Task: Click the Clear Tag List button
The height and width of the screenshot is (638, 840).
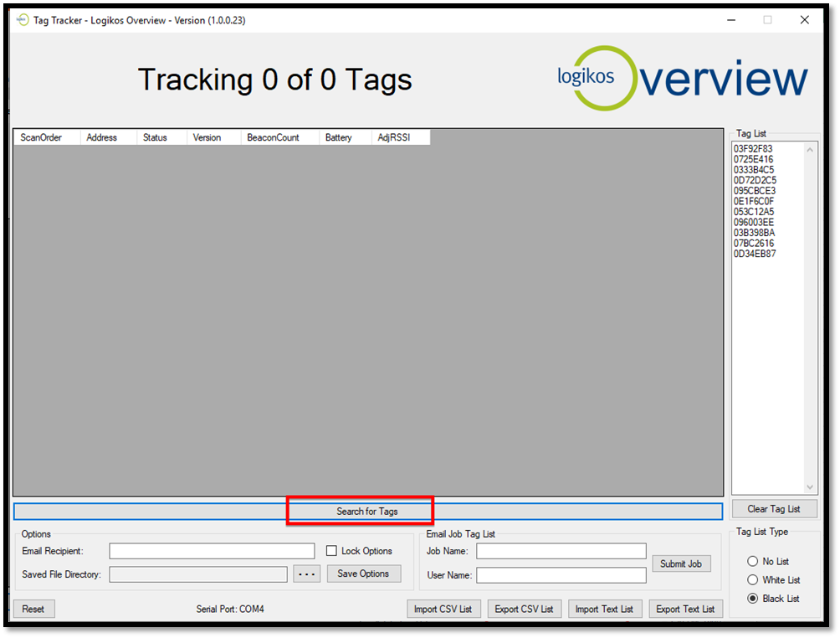Action: (x=773, y=509)
